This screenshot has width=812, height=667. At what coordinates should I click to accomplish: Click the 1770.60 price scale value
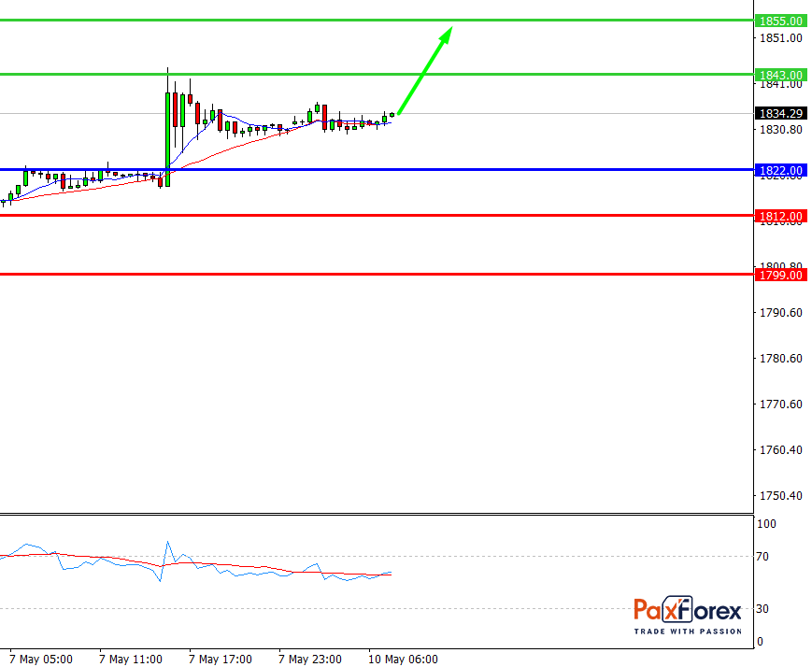pos(781,404)
